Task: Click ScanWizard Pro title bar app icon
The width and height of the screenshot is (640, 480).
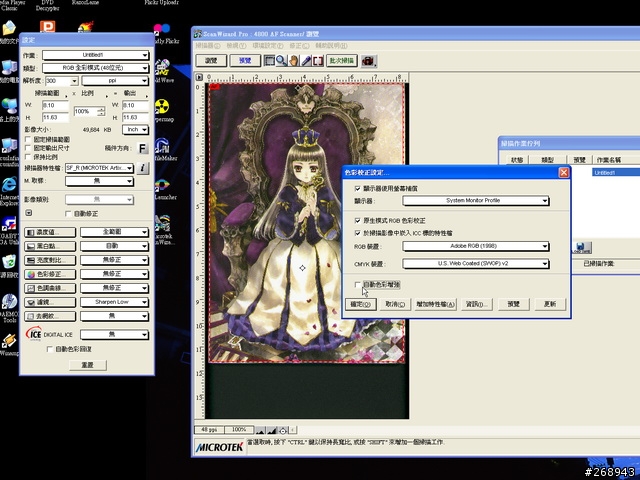Action: [198, 34]
